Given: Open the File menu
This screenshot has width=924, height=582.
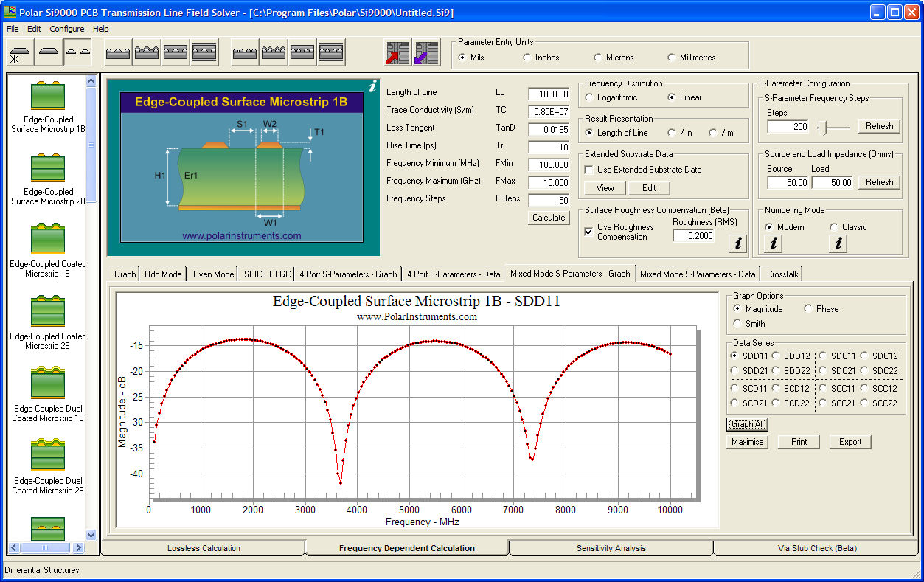Looking at the screenshot, I should (13, 29).
